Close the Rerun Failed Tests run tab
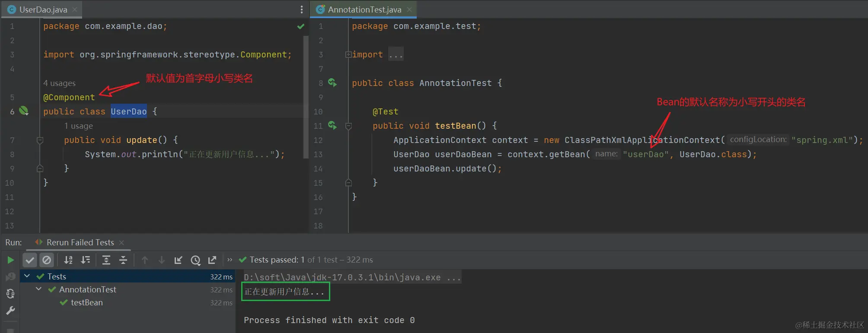This screenshot has height=333, width=868. point(121,243)
